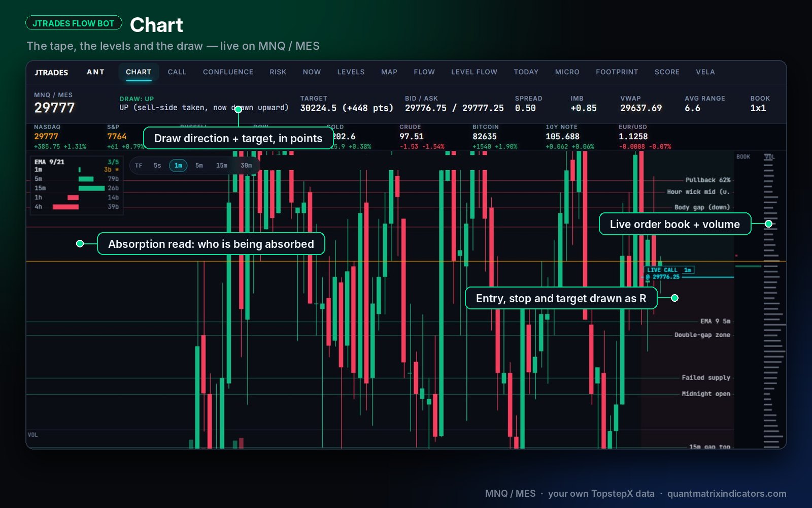
Task: Select the BITCOIN price 82635
Action: click(485, 137)
